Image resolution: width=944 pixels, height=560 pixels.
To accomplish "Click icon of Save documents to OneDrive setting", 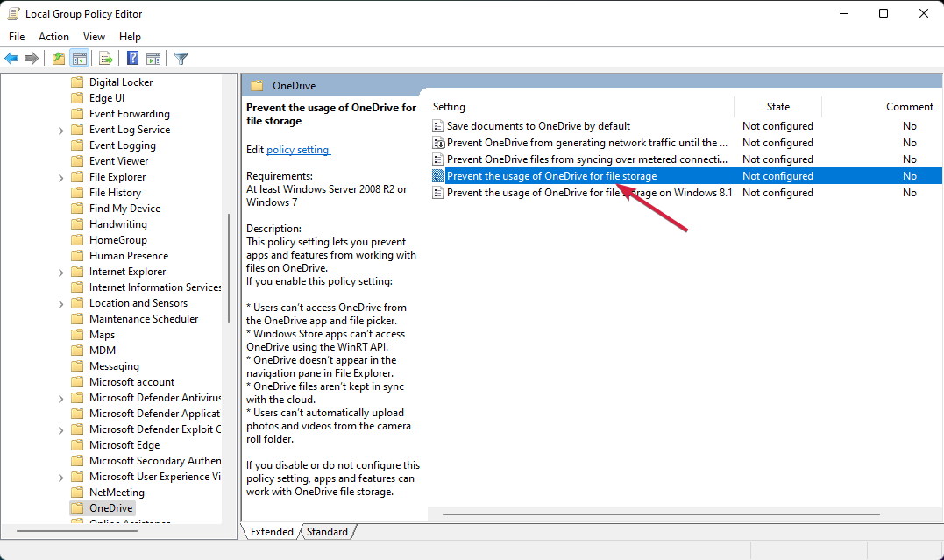I will click(438, 126).
